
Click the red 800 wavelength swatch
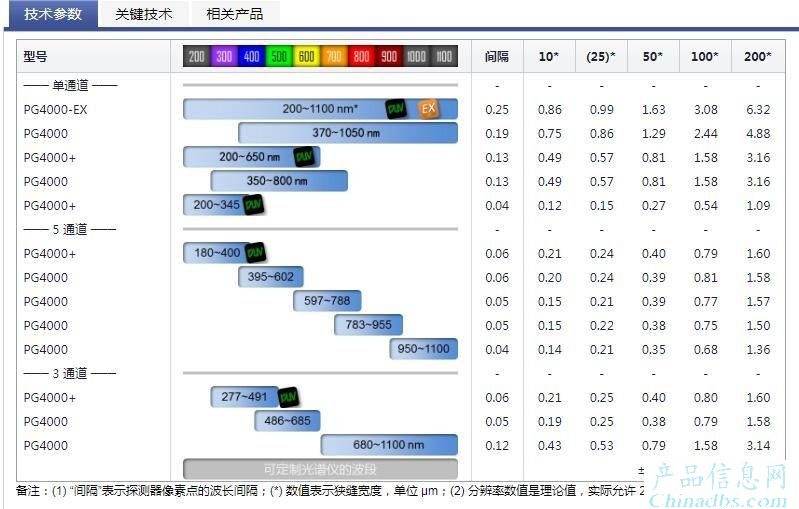click(362, 56)
